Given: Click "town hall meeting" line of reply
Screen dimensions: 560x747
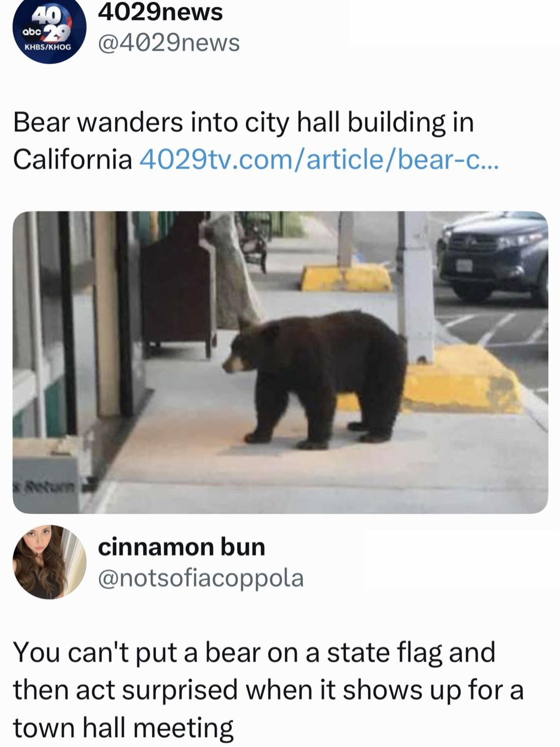Looking at the screenshot, I should tap(123, 727).
